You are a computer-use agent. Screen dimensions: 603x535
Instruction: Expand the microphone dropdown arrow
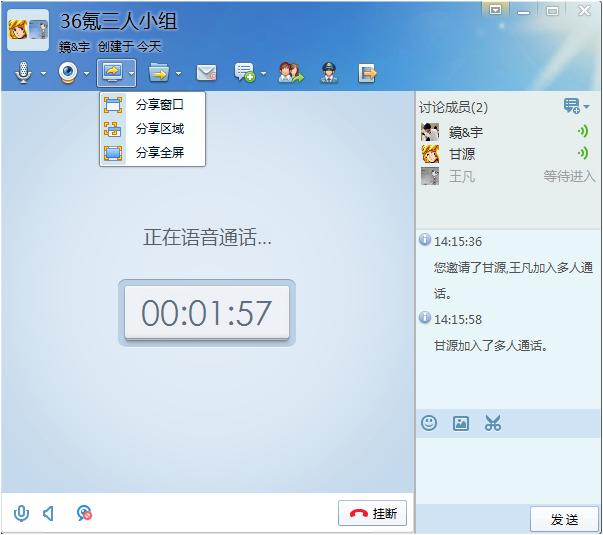tap(43, 73)
